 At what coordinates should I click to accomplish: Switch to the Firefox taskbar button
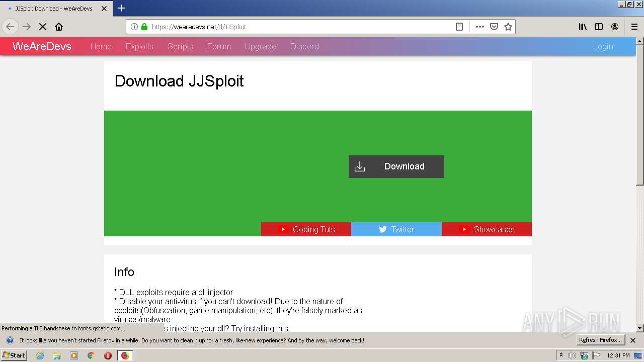(x=125, y=355)
